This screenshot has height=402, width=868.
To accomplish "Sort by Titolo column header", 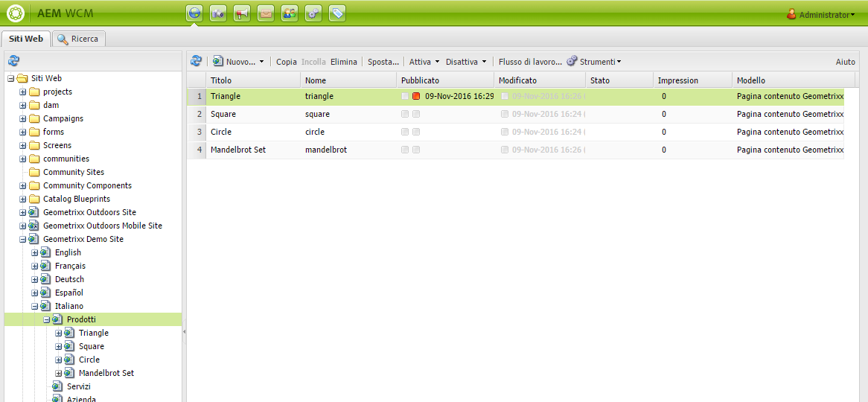I will (x=254, y=80).
